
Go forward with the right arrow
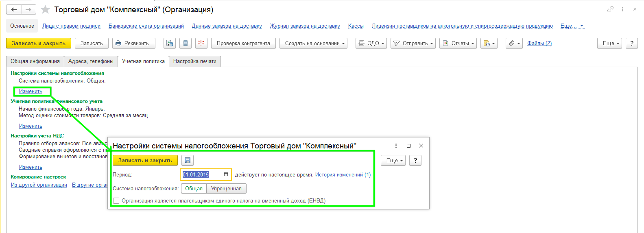tap(28, 9)
